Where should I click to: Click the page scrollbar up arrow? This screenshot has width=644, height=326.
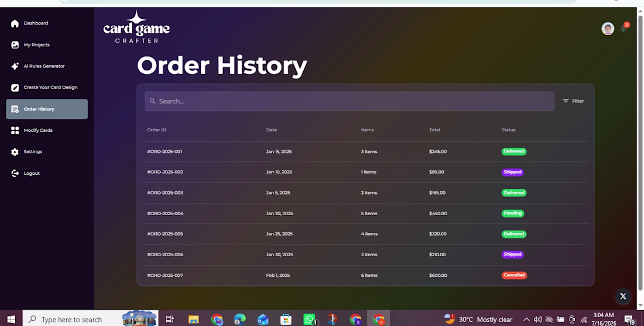tap(640, 11)
